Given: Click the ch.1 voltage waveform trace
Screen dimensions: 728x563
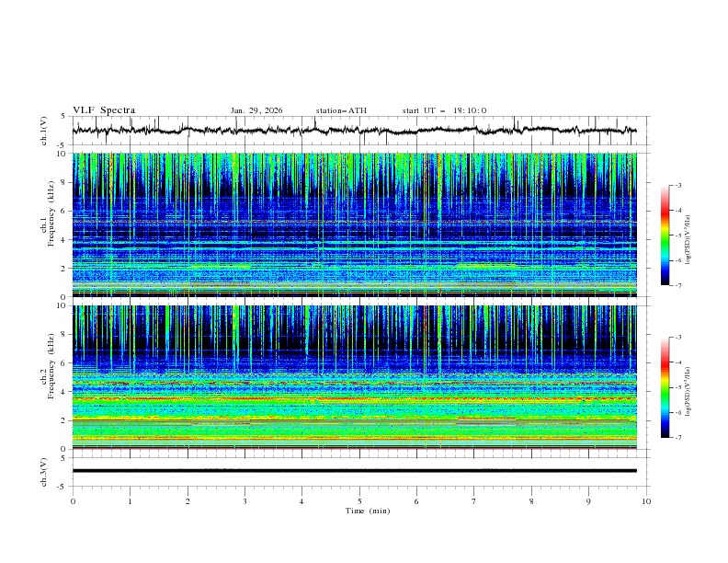Looking at the screenshot, I should [x=354, y=131].
